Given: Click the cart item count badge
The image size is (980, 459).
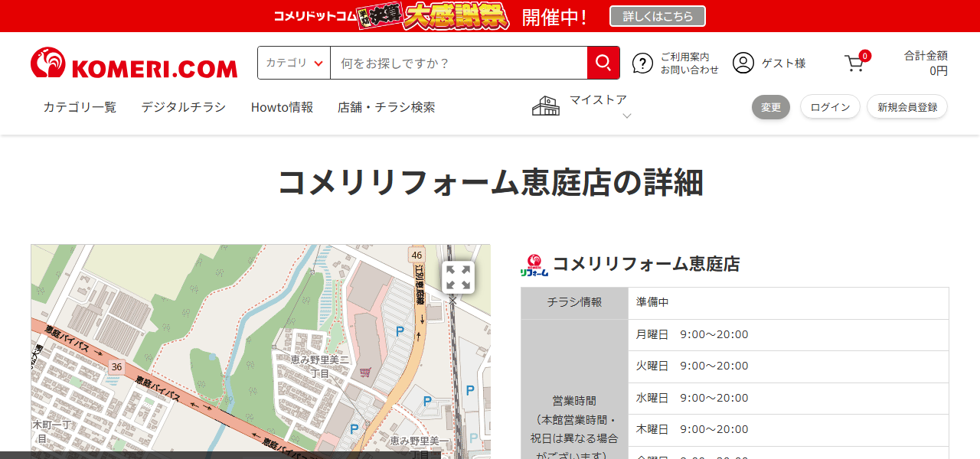Looking at the screenshot, I should (x=864, y=56).
